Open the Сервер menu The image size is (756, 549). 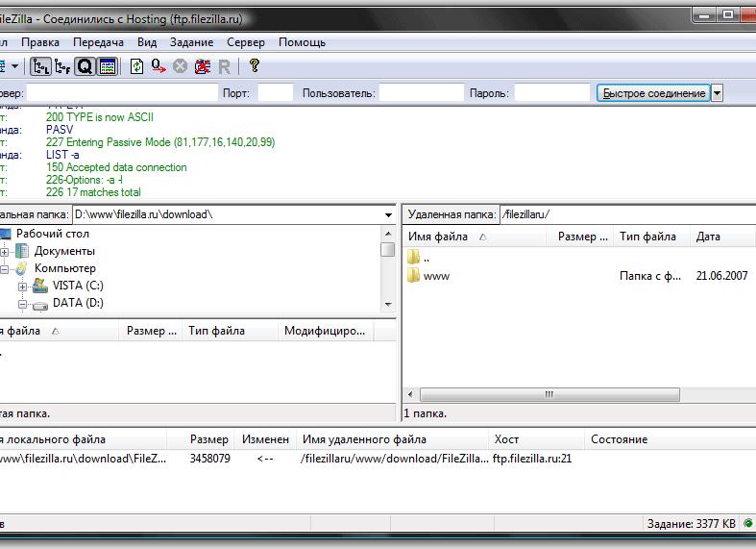coord(246,42)
